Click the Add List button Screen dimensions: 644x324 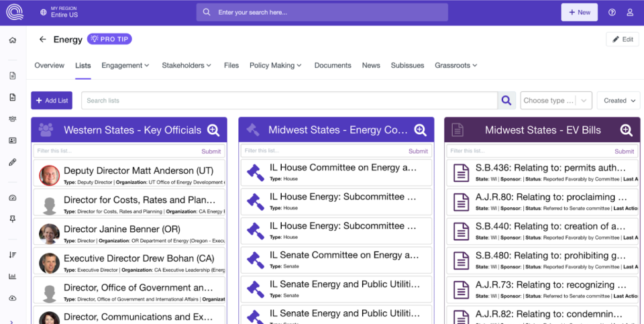52,101
